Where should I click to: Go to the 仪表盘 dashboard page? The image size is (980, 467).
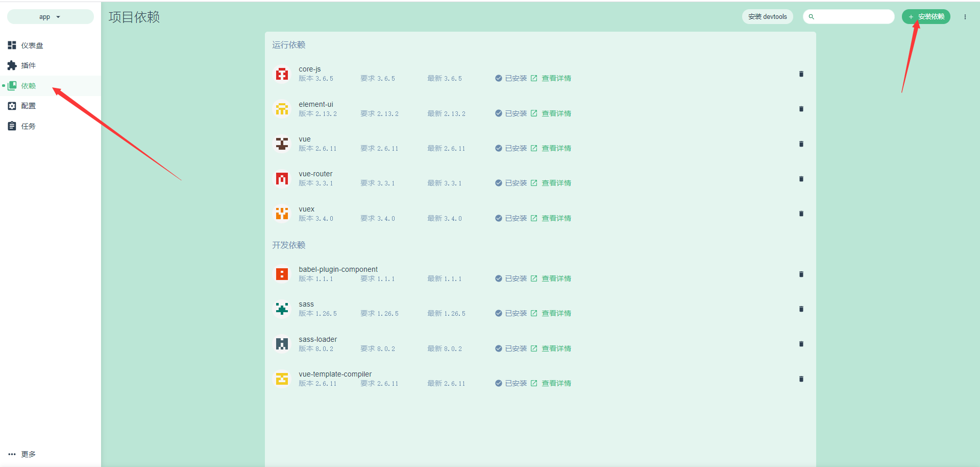[32, 45]
